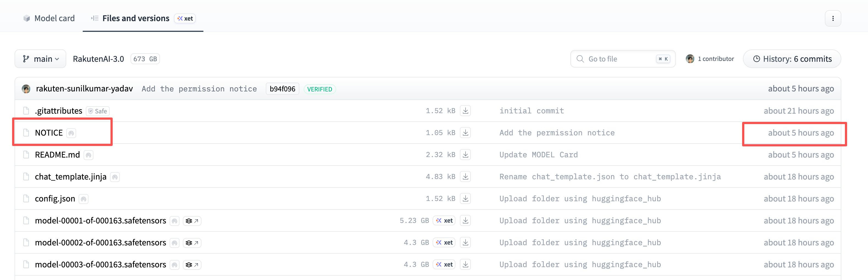This screenshot has height=280, width=868.
Task: Open LFS pointer badge for model-00002 file
Action: coord(192,243)
